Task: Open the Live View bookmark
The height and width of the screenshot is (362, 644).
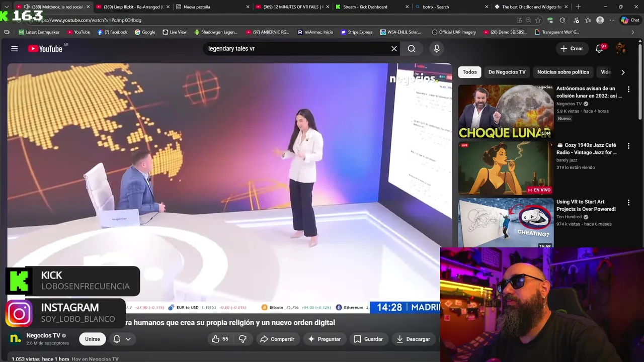Action: (x=174, y=32)
